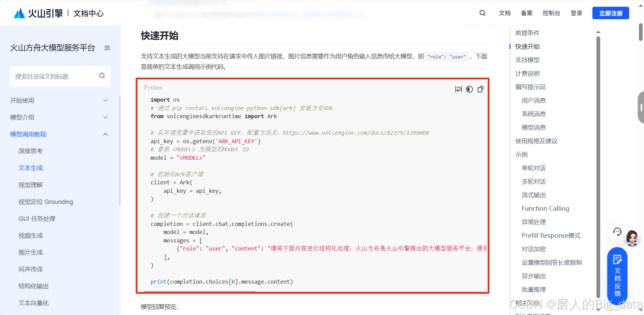Jump to 前提条件 in outline
Screen dimensions: 644x315
pos(527,33)
